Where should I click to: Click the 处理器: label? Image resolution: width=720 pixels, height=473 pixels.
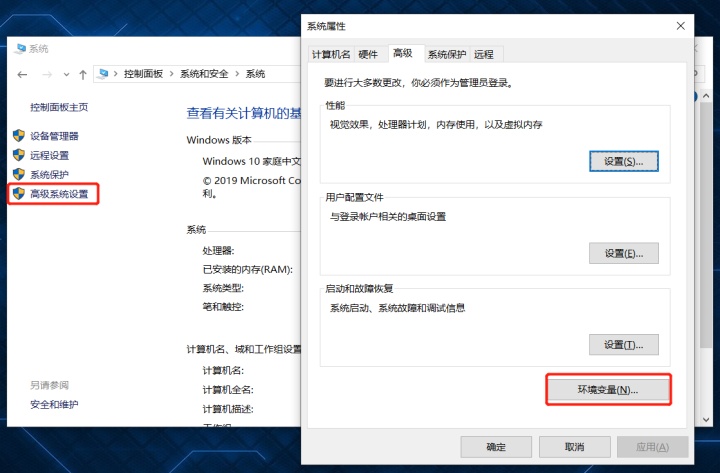pyautogui.click(x=219, y=251)
